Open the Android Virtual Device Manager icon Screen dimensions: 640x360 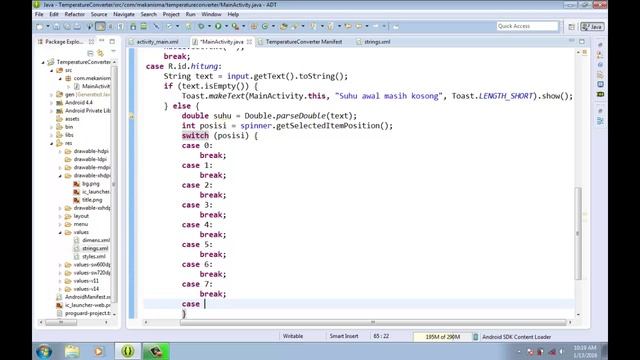(x=144, y=27)
